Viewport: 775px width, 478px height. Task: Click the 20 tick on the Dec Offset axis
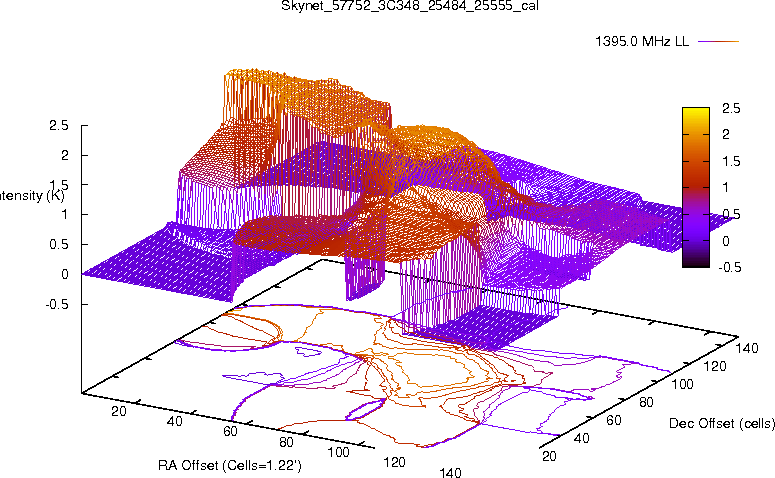[x=550, y=456]
